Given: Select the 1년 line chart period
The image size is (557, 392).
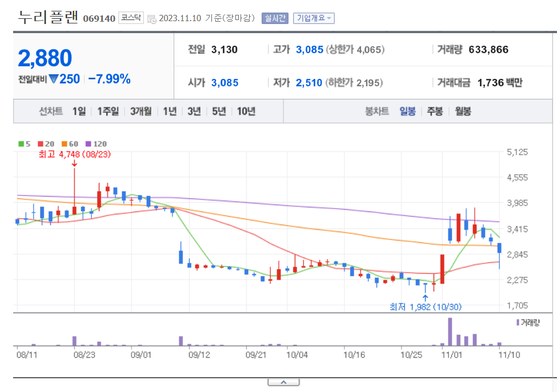Looking at the screenshot, I should click(170, 111).
